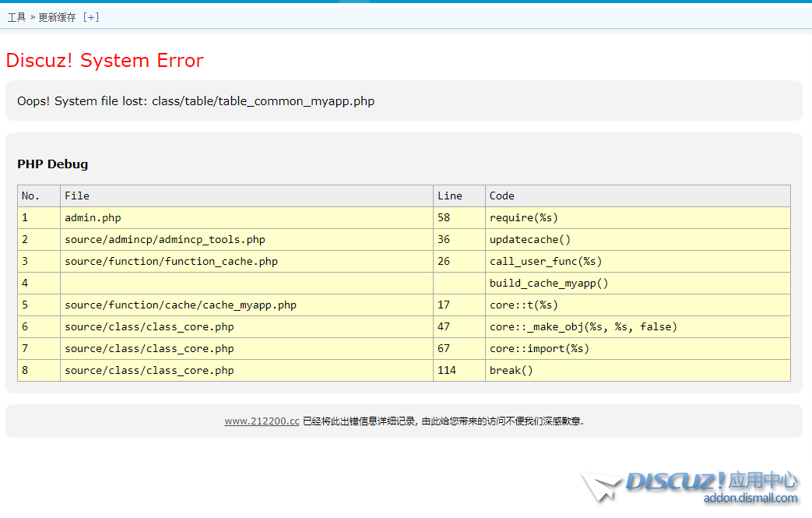Click the break() code cell
This screenshot has height=518, width=812.
pyautogui.click(x=511, y=371)
